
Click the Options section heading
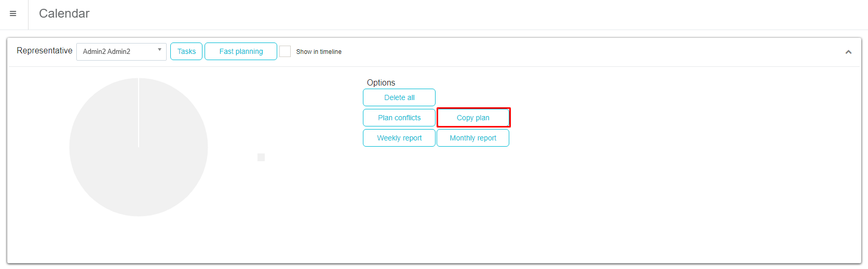click(x=381, y=82)
